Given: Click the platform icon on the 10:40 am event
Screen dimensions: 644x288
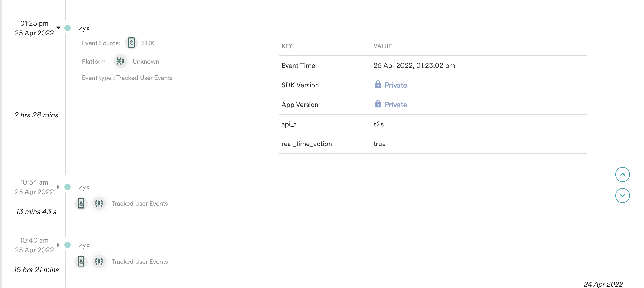Looking at the screenshot, I should coord(99,261).
